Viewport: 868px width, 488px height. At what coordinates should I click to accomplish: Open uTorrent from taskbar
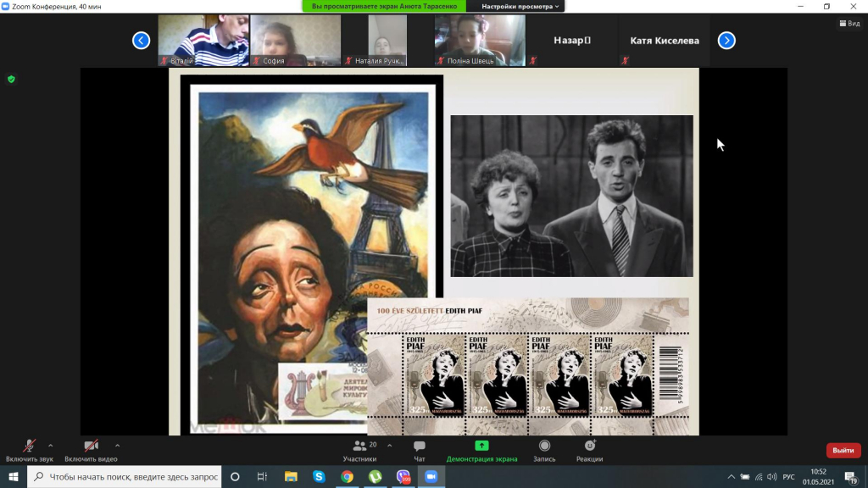pos(376,476)
